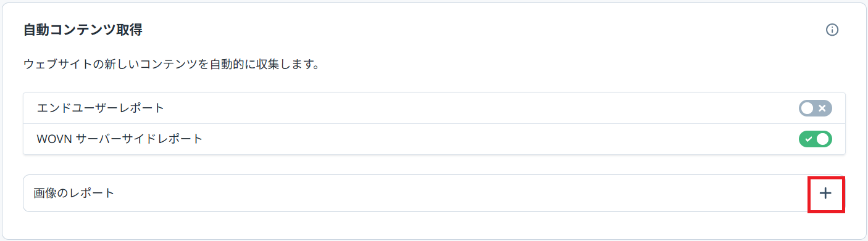Click the 画像のレポート label text
Screen dimensions: 868x241
[74, 193]
